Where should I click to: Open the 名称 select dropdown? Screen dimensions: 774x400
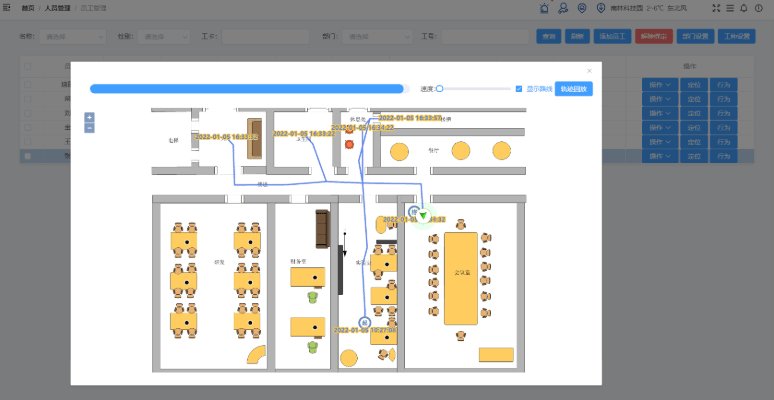click(x=73, y=36)
